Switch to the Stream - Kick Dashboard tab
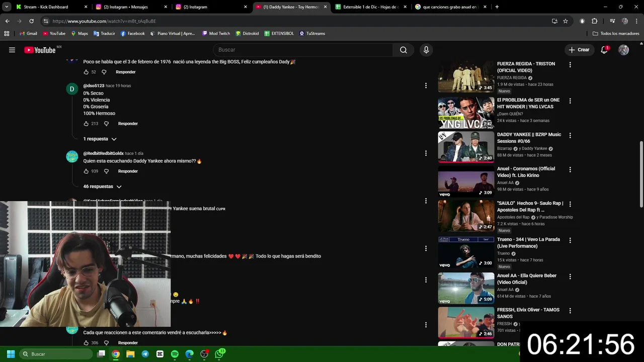 (50, 7)
